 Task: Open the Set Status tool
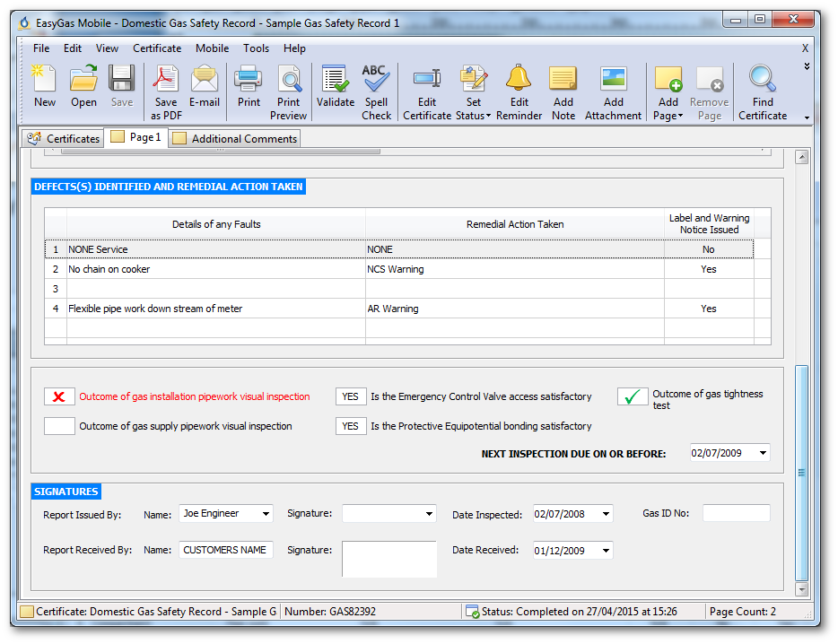point(474,91)
